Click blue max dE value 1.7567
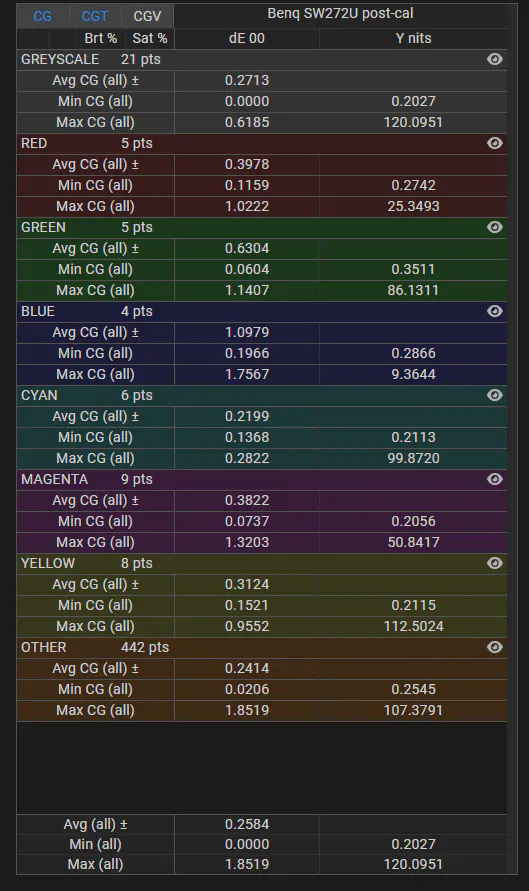This screenshot has width=529, height=891. tap(247, 374)
